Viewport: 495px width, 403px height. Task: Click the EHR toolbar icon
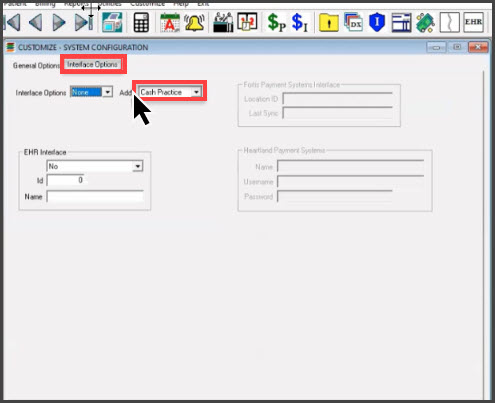pos(473,22)
